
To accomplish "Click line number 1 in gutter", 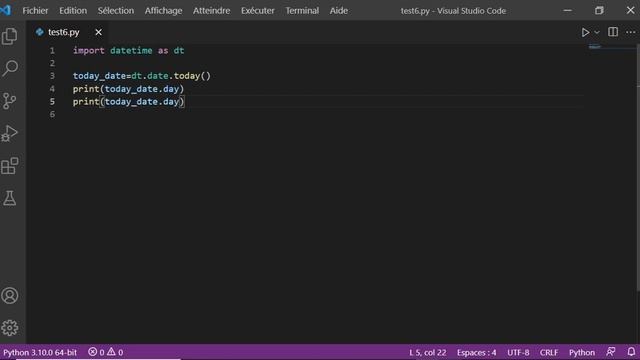I will point(52,51).
